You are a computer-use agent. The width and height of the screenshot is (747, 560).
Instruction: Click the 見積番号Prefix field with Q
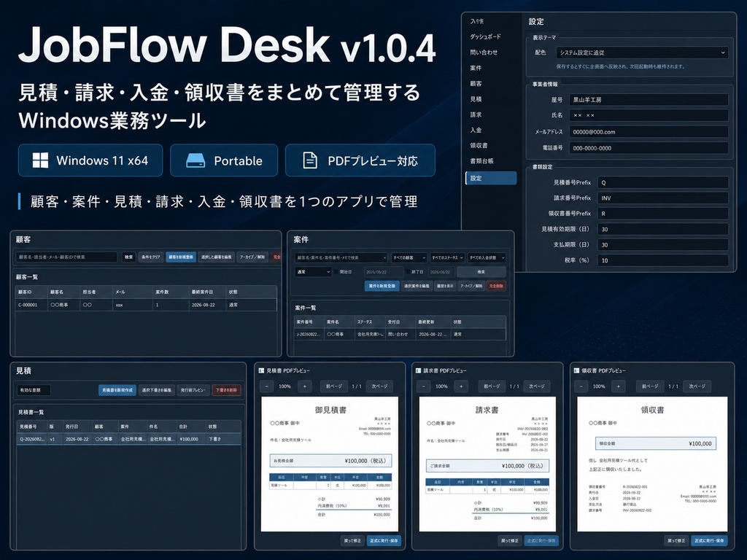click(662, 182)
